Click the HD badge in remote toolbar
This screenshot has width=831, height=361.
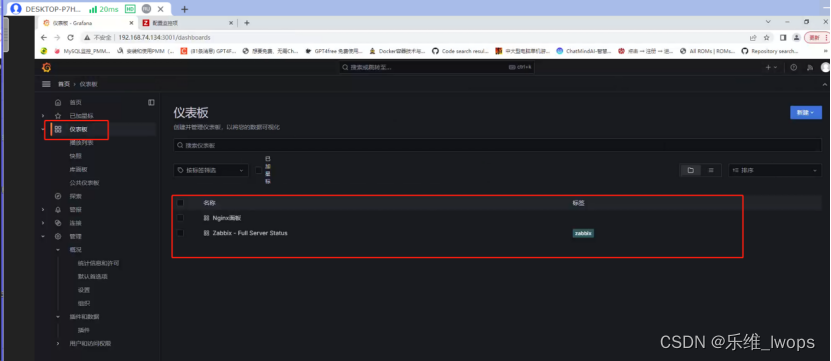(130, 9)
